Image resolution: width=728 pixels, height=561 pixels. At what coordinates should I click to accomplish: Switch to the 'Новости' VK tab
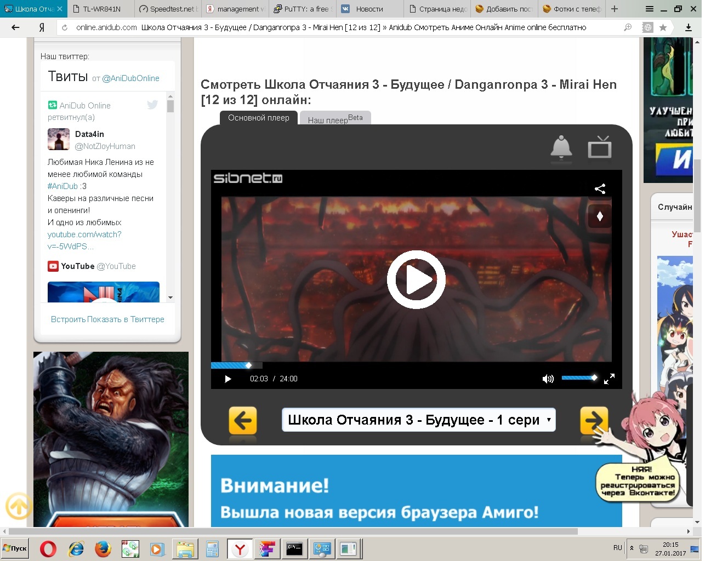(x=369, y=9)
